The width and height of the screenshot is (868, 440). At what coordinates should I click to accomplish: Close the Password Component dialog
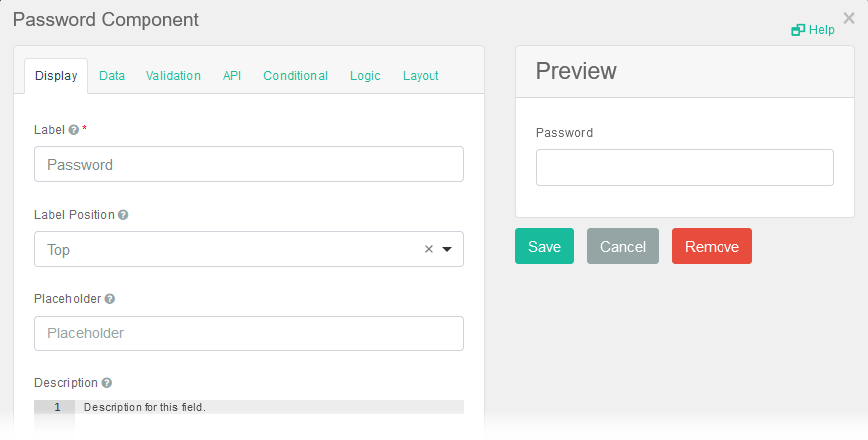pos(849,18)
